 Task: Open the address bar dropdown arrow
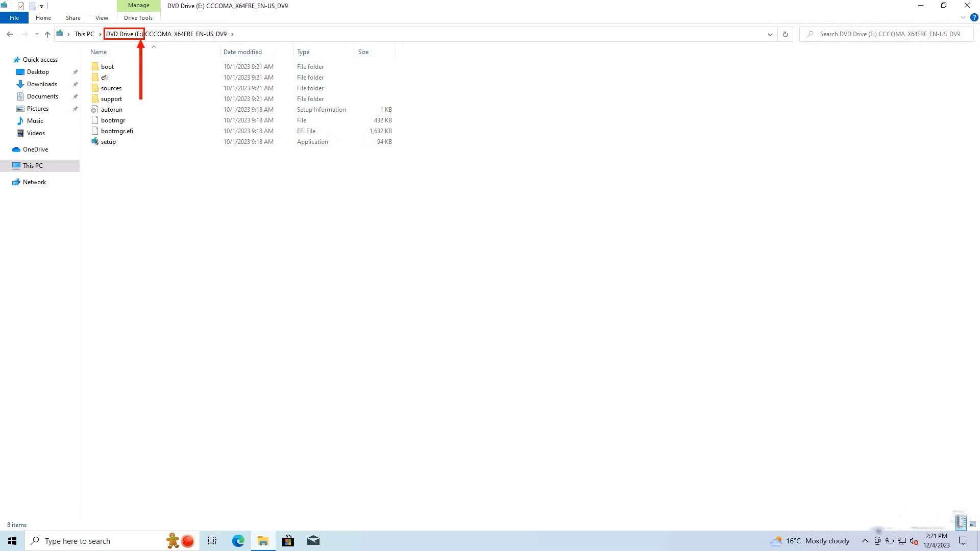click(770, 34)
